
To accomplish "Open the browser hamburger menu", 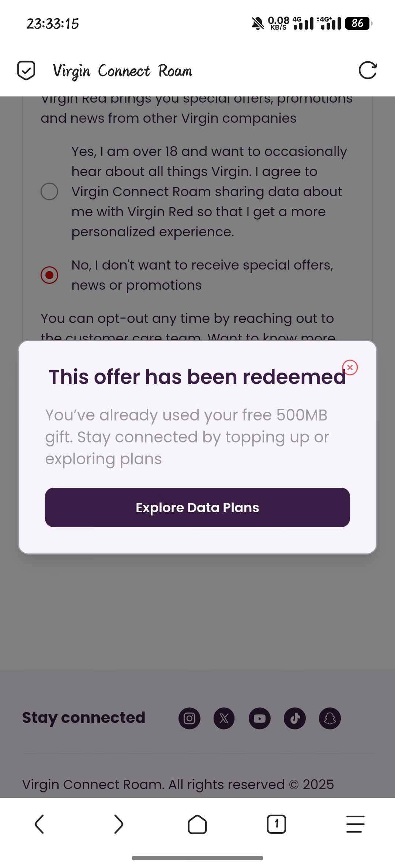I will [x=355, y=824].
